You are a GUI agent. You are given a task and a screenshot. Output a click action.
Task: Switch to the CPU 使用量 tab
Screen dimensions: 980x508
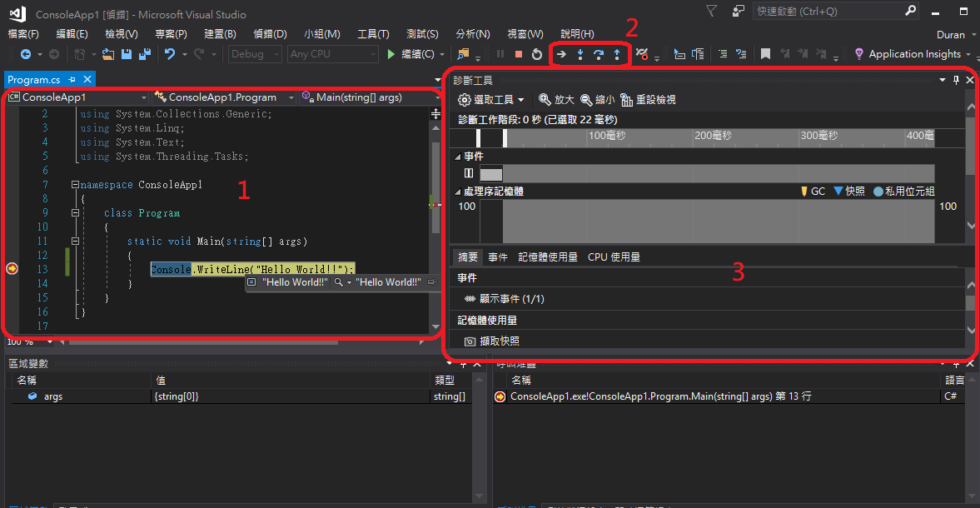(x=614, y=256)
